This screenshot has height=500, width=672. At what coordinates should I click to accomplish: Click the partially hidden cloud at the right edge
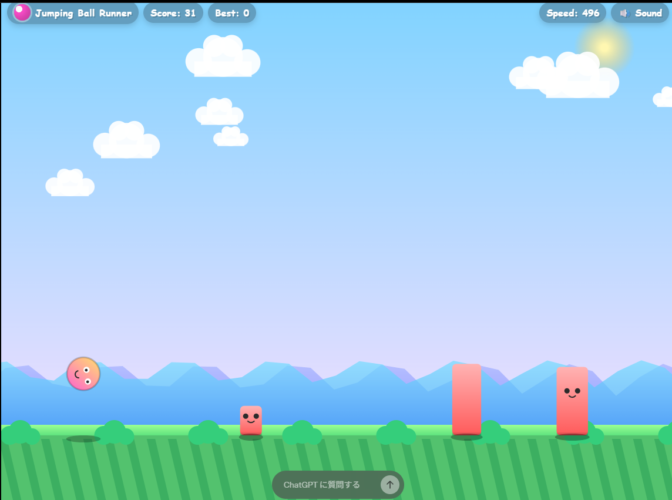[664, 97]
